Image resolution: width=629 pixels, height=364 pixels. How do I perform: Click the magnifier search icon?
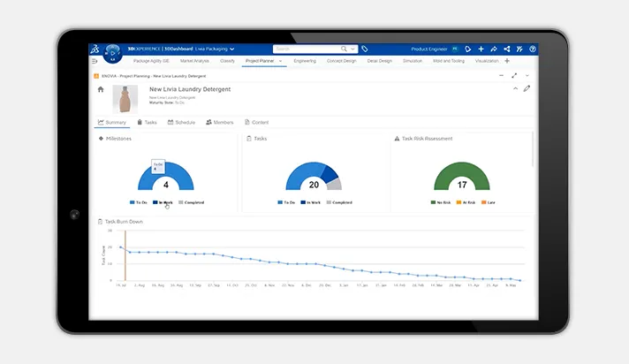tap(344, 49)
